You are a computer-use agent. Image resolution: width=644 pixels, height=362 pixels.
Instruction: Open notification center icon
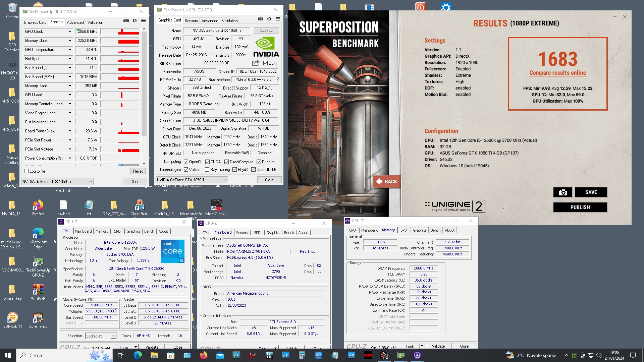pos(633,355)
